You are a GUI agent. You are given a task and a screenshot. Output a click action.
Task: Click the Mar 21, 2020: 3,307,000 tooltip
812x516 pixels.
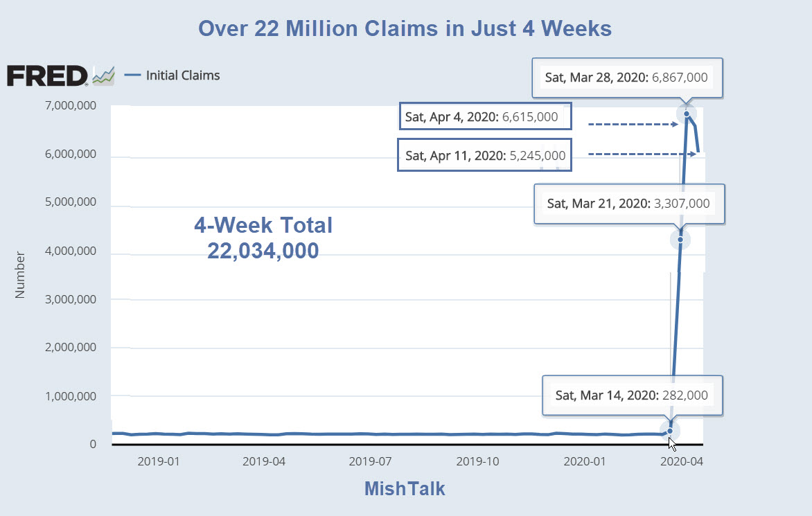(x=628, y=204)
